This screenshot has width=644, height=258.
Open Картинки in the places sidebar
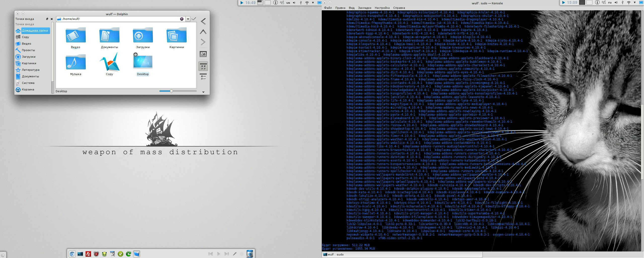click(33, 63)
